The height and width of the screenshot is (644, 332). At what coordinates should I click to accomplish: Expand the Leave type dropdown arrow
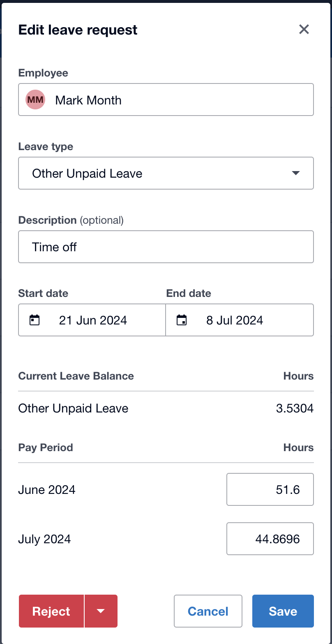tap(295, 173)
